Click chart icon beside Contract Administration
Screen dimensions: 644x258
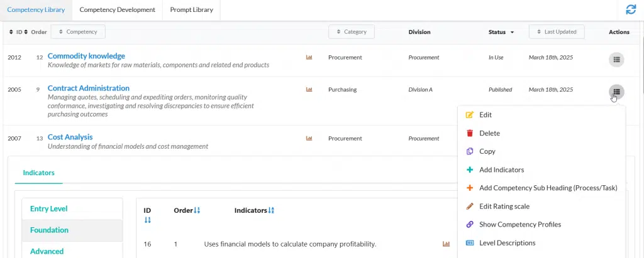pos(309,90)
